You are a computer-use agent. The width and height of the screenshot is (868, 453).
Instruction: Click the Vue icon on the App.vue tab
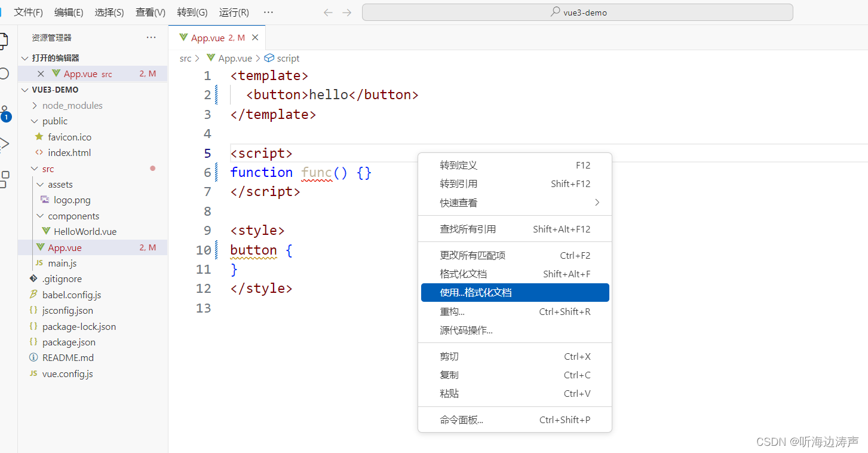[183, 38]
